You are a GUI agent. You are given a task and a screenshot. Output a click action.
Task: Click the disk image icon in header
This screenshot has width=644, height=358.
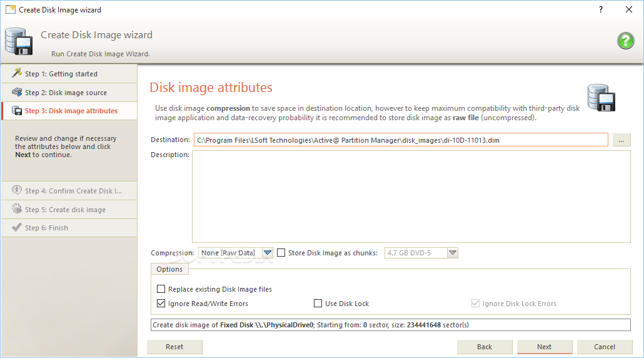pos(19,41)
